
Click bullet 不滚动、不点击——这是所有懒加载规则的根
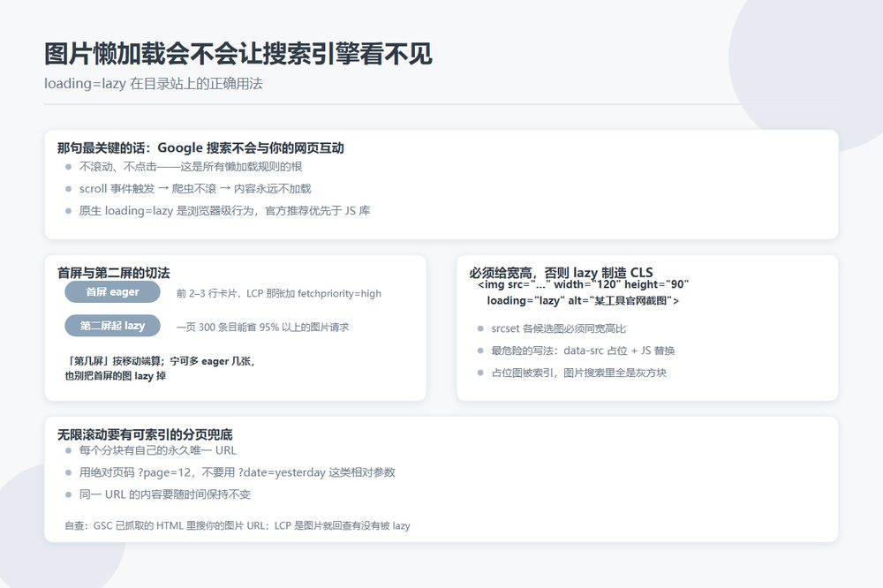191,167
